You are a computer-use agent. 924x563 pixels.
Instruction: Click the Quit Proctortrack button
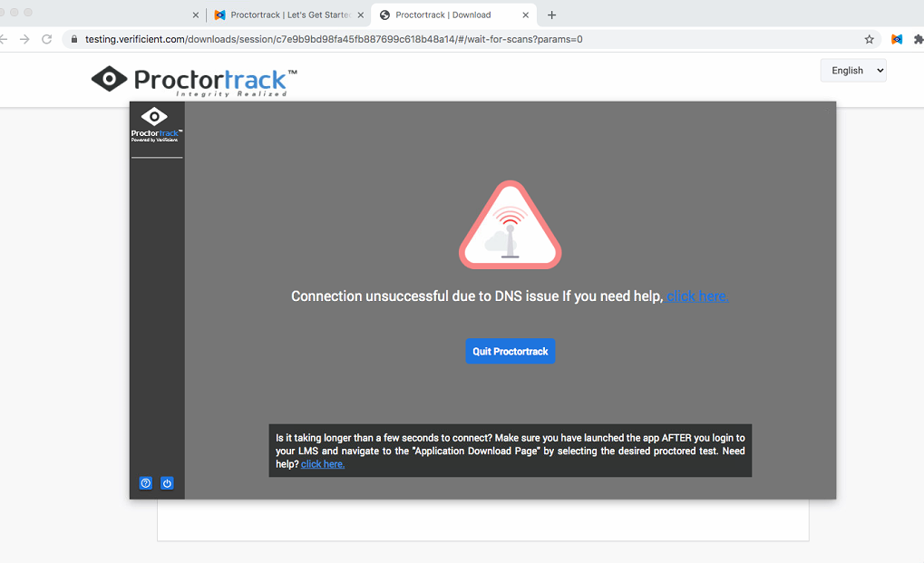click(510, 351)
